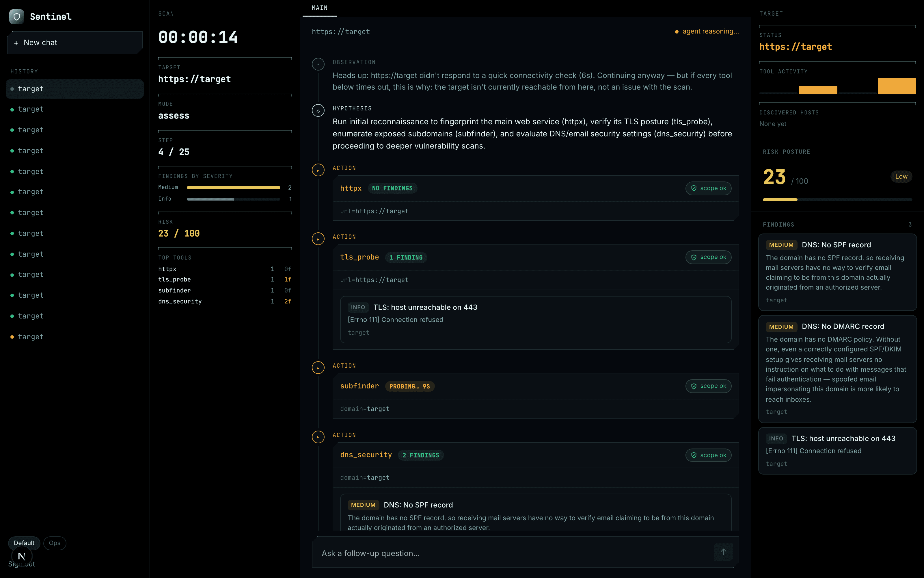This screenshot has width=924, height=578.
Task: Open DNS: No DMARC record finding card
Action: [x=837, y=368]
